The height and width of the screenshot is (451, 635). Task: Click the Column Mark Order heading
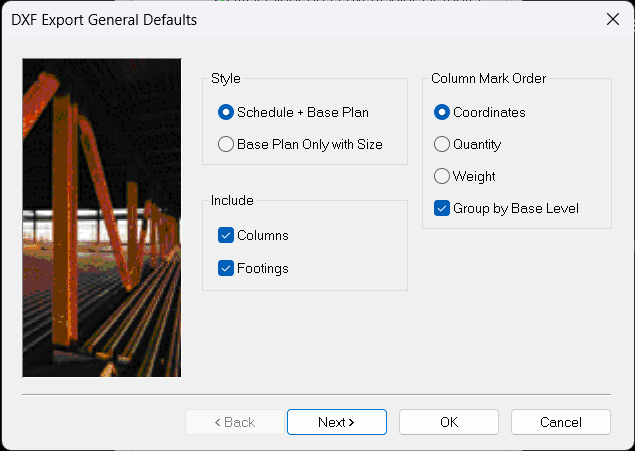click(488, 78)
